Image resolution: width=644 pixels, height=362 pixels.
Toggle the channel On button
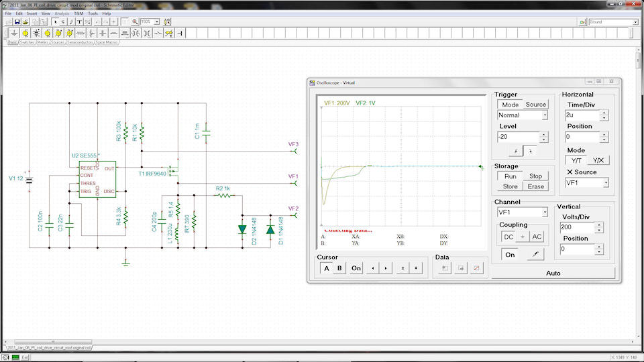tap(510, 255)
